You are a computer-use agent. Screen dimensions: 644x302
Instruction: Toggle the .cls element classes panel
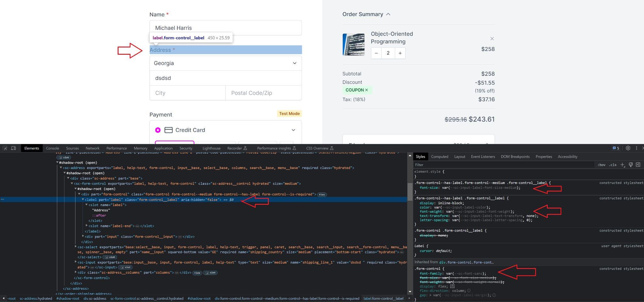click(613, 165)
